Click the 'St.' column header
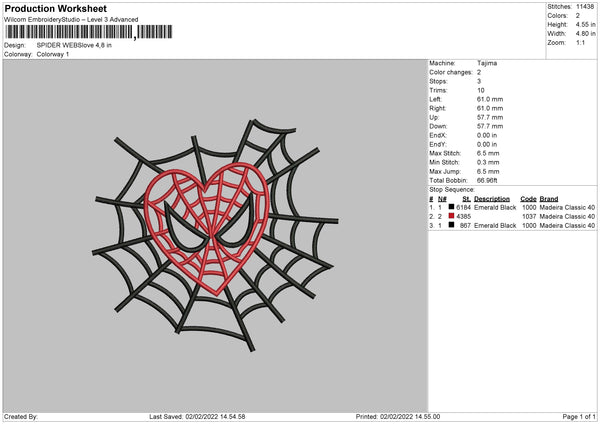Viewport: 600px width, 424px height. point(466,199)
